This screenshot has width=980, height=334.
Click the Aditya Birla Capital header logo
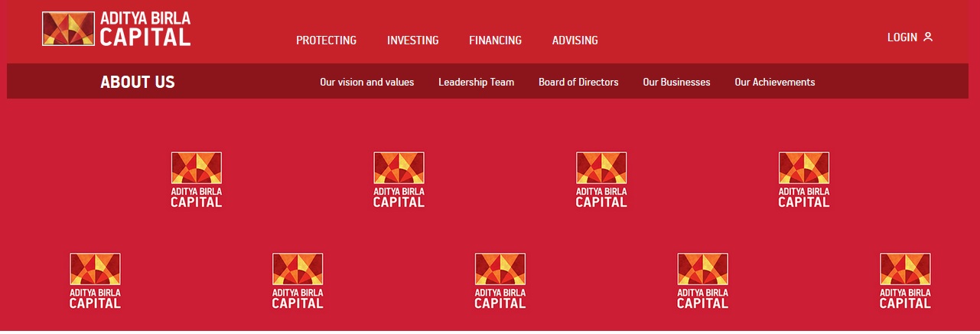[x=116, y=29]
